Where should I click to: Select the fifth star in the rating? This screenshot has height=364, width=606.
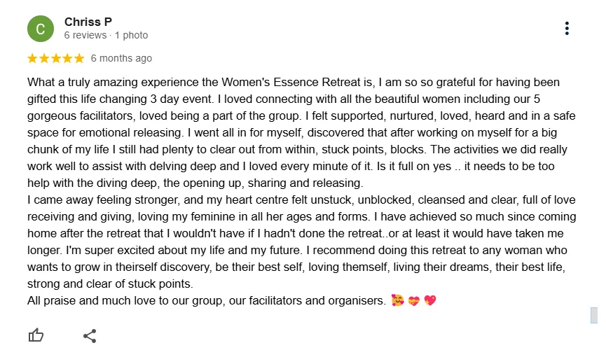tap(79, 58)
